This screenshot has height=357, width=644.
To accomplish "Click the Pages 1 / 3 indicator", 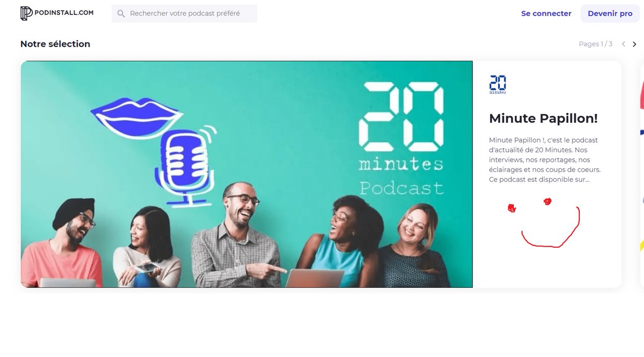I will (595, 44).
